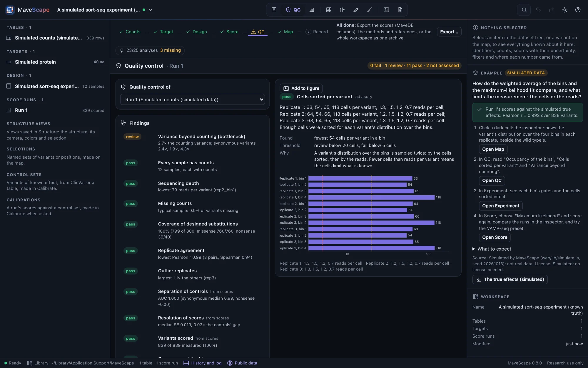Click the library books icon in status bar

(x=30, y=363)
